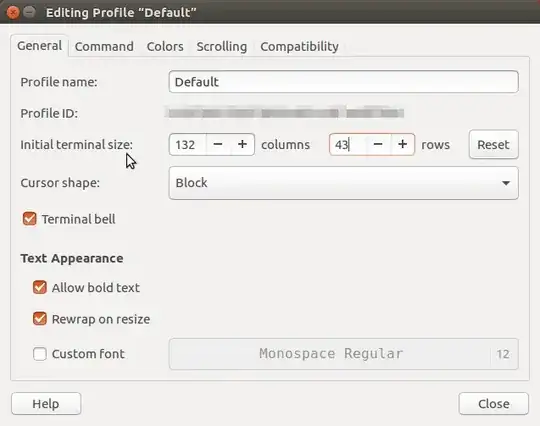Image resolution: width=540 pixels, height=426 pixels.
Task: Click the columns value field showing 132
Action: click(x=188, y=145)
